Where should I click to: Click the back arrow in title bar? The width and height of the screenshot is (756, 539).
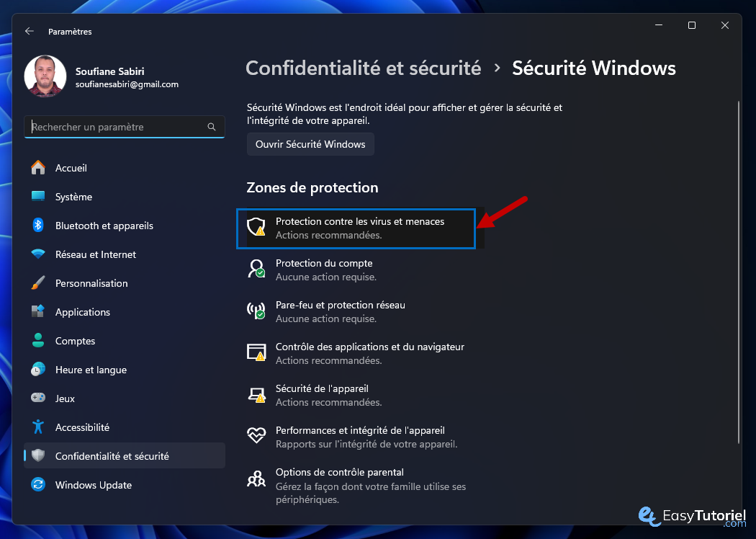[30, 32]
